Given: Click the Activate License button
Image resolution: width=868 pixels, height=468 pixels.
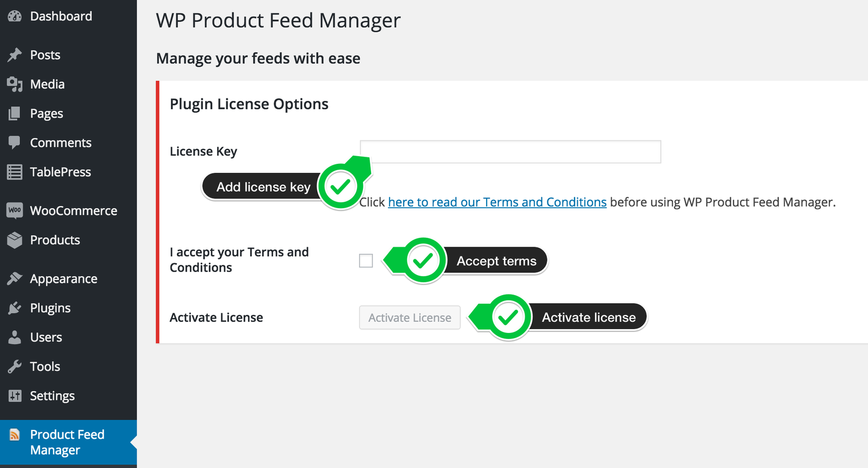Looking at the screenshot, I should (x=410, y=318).
